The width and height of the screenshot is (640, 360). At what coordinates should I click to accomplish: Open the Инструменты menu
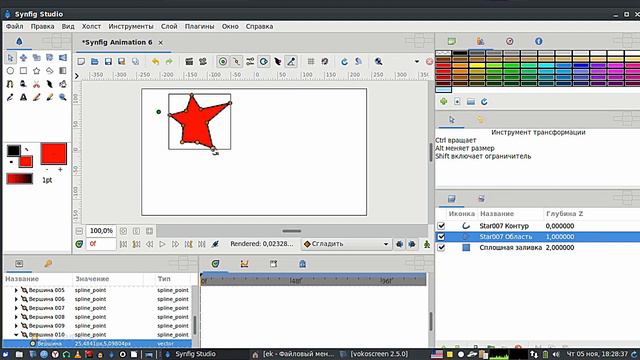coord(131,26)
